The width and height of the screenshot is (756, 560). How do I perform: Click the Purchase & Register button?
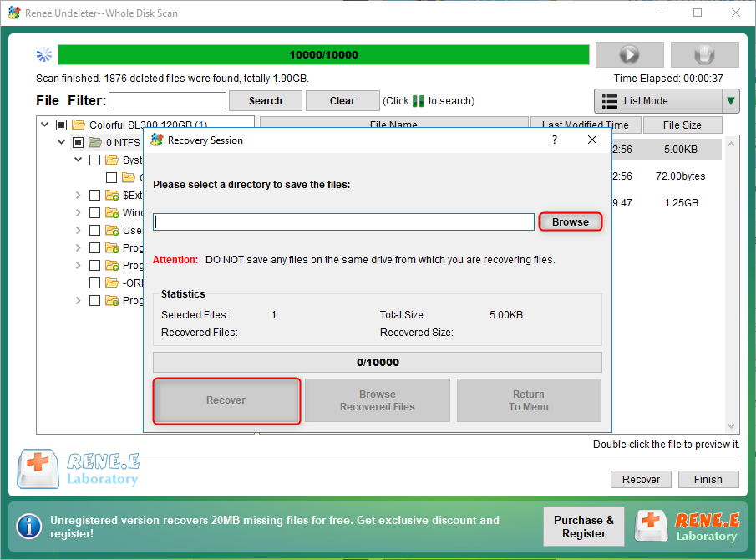[x=584, y=527]
